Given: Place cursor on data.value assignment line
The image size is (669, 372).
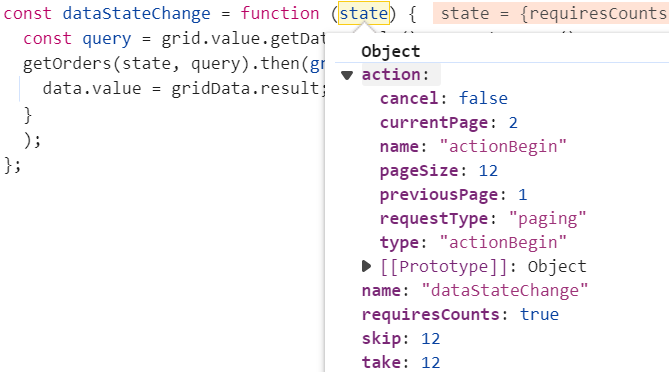Looking at the screenshot, I should click(x=184, y=89).
